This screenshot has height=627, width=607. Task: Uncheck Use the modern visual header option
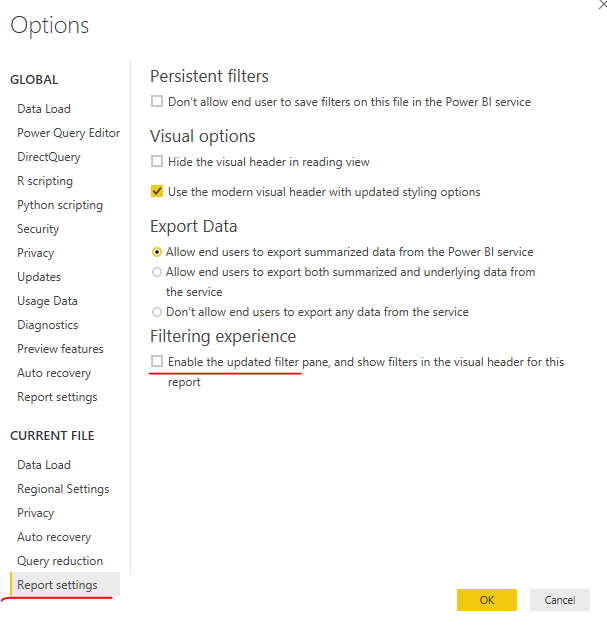click(x=157, y=192)
